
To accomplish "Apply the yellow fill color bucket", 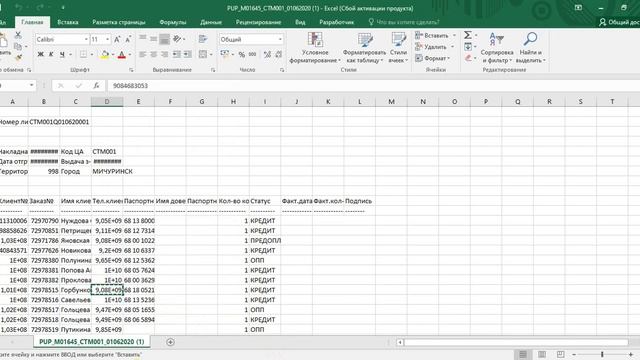I will [105, 54].
